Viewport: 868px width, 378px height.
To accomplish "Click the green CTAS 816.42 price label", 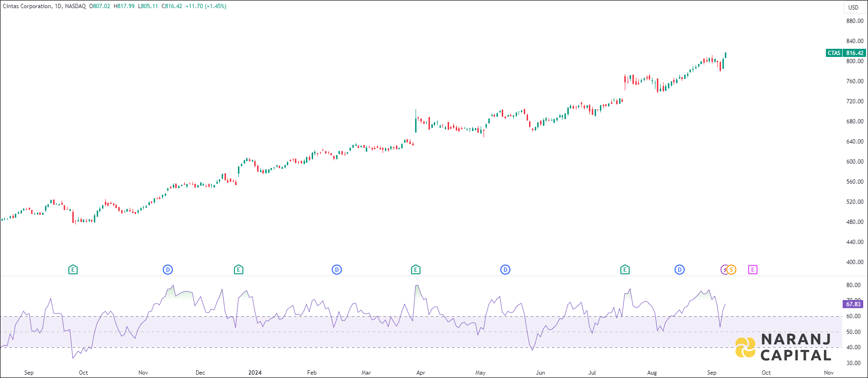I will point(846,53).
